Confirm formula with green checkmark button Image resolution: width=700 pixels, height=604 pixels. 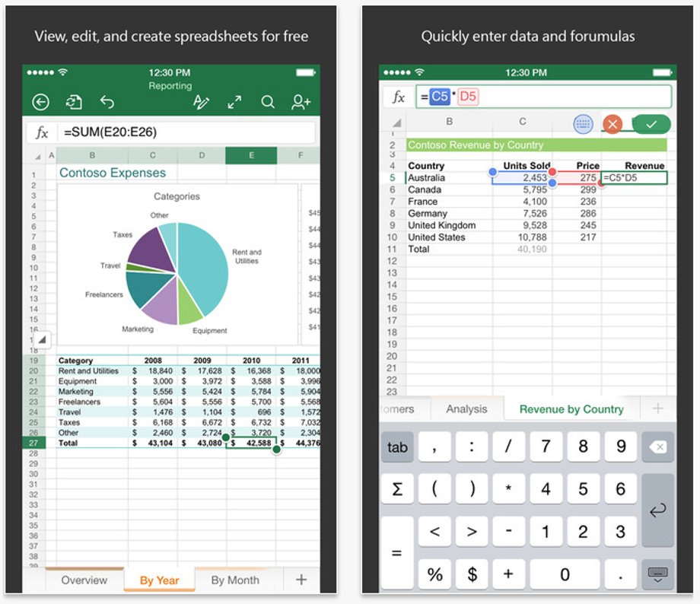(651, 124)
